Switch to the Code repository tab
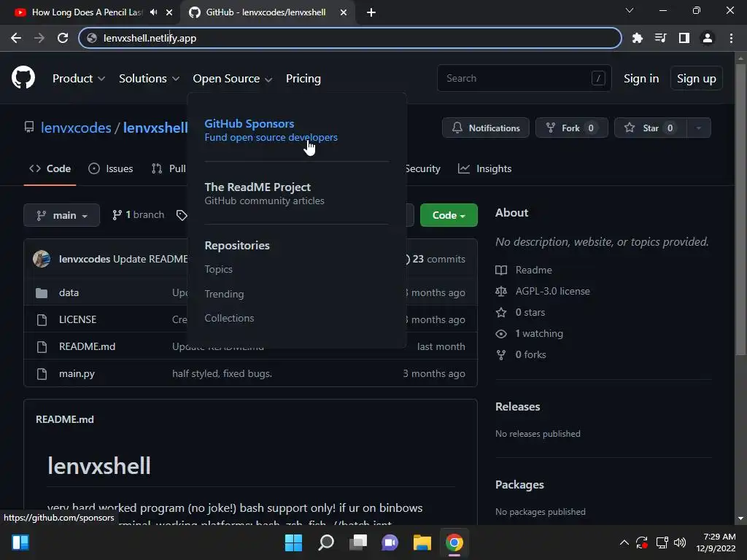This screenshot has height=560, width=747. [x=50, y=168]
